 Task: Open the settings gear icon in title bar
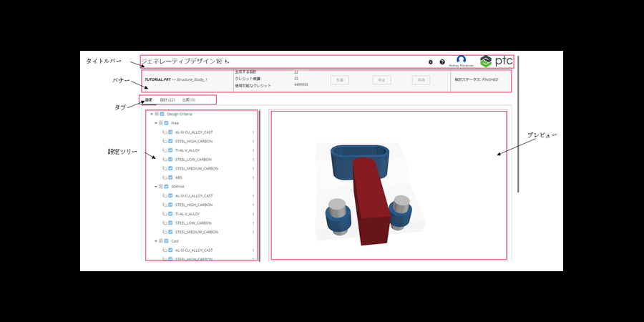430,62
